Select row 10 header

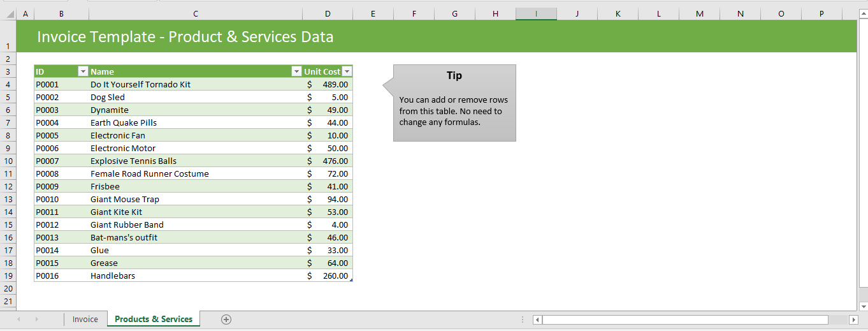(x=8, y=161)
